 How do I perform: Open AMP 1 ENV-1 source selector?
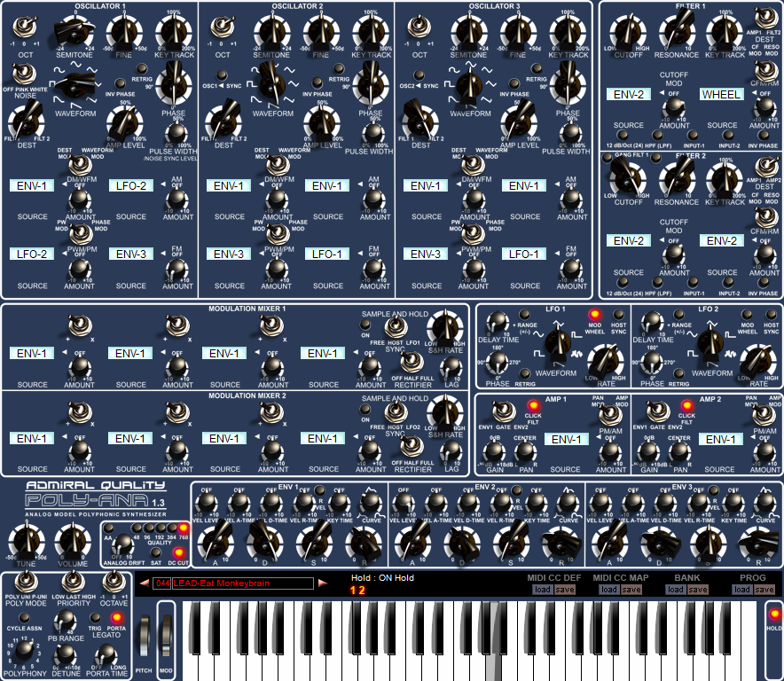point(567,440)
